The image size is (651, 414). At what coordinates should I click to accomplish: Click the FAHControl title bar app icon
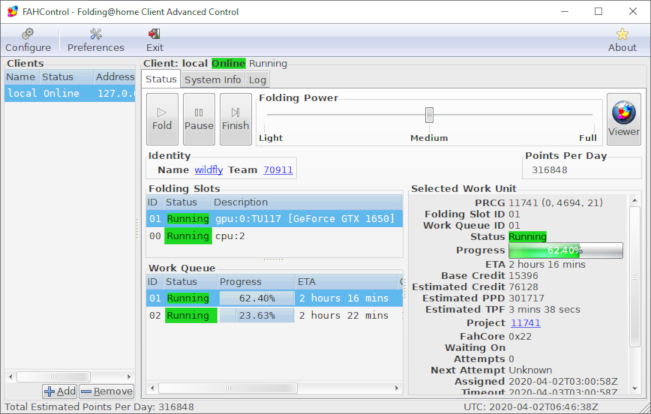(x=12, y=11)
